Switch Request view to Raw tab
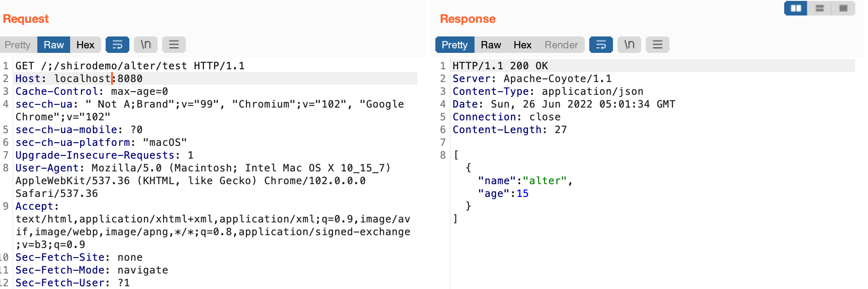Viewport: 868px width, 289px height. [x=54, y=45]
